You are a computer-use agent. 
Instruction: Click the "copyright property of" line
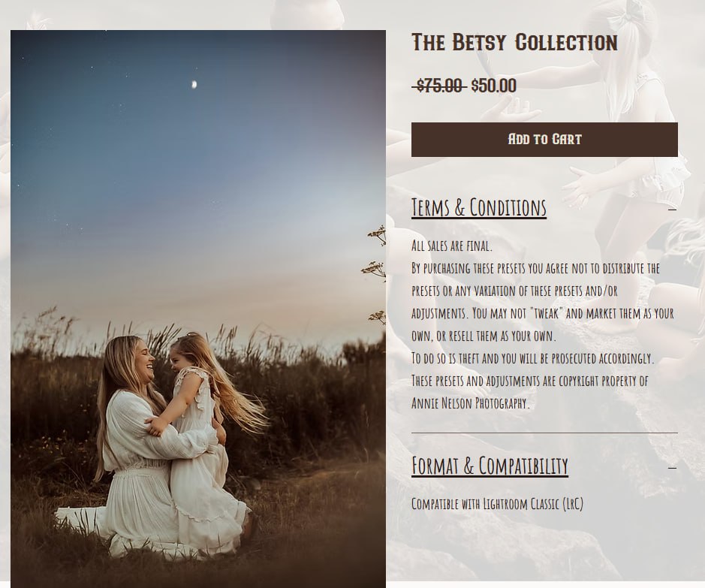[x=529, y=381]
